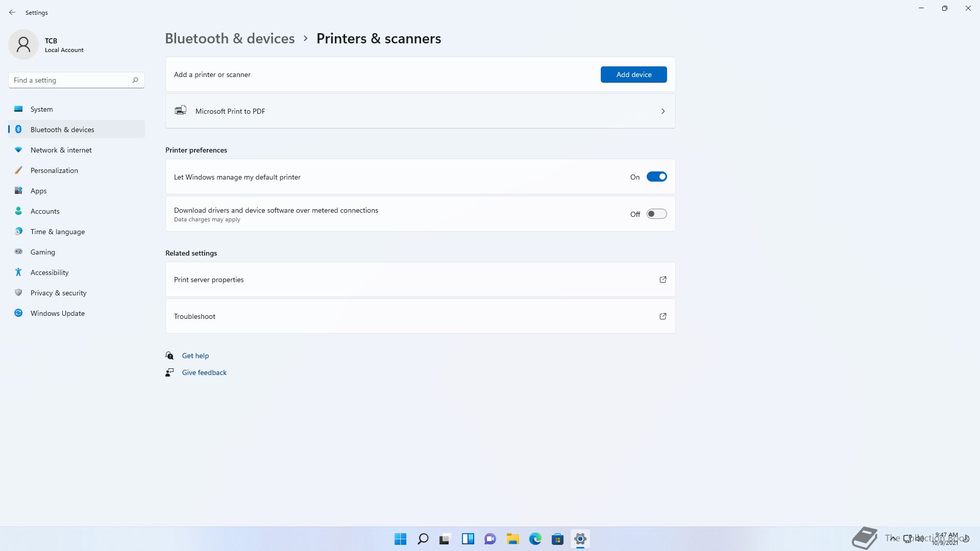Click the Get help chat icon
980x551 pixels.
(x=169, y=356)
